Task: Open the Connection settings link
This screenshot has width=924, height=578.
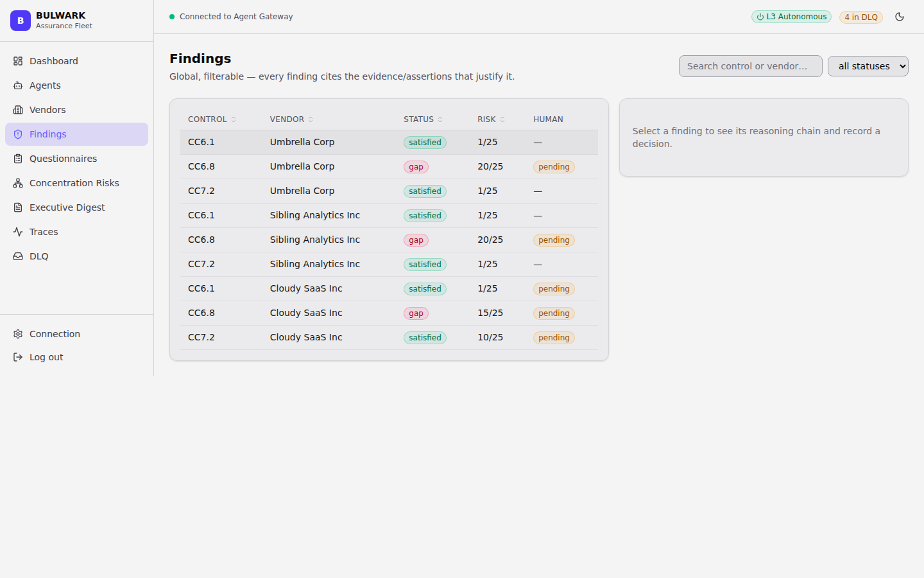Action: pos(76,334)
